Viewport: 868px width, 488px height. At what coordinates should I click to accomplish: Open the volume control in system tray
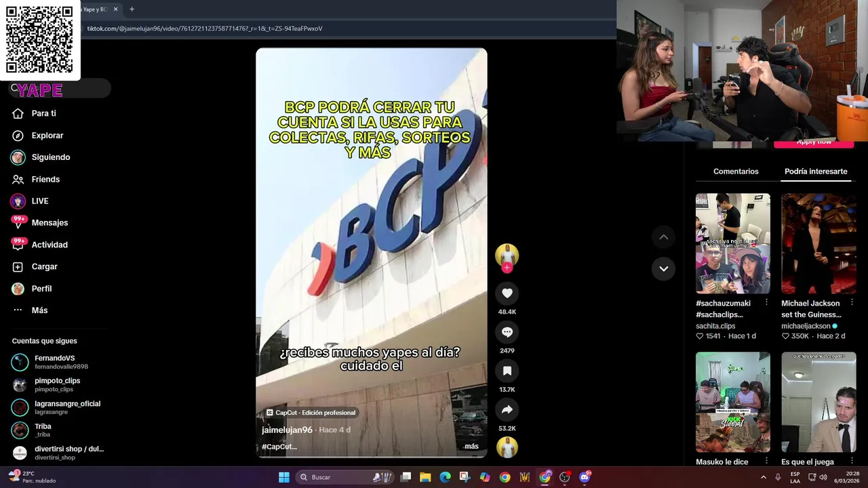[823, 477]
